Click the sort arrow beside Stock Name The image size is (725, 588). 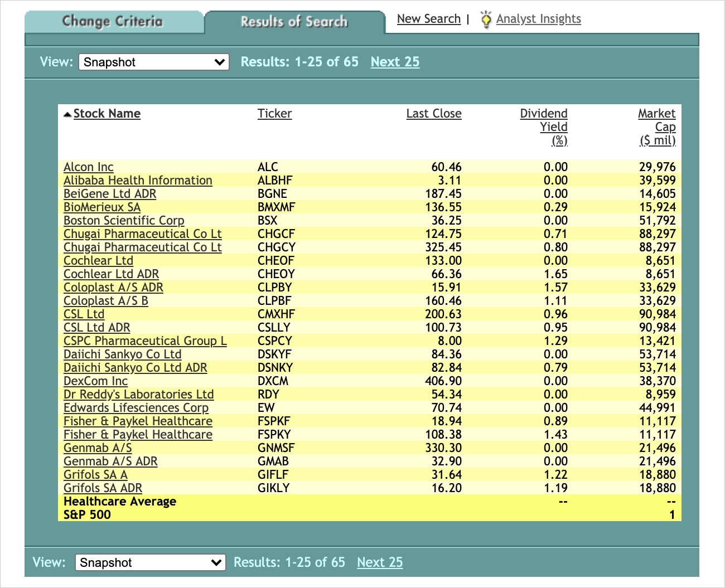(67, 114)
